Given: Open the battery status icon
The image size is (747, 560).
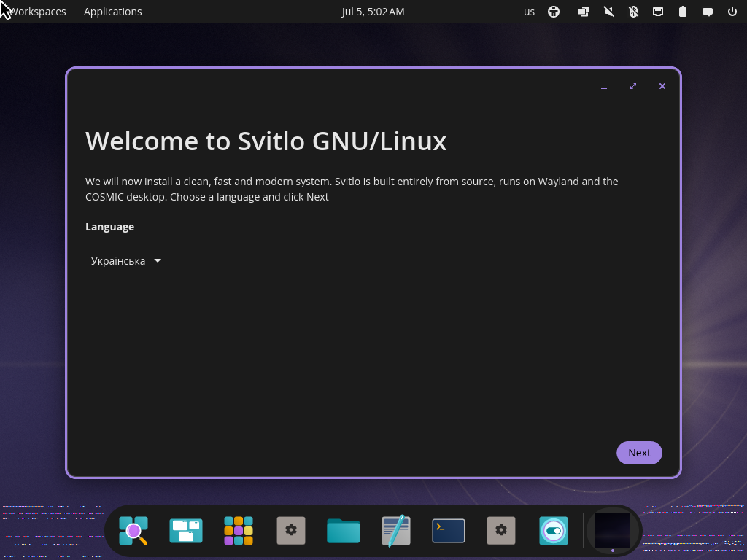Looking at the screenshot, I should (683, 12).
